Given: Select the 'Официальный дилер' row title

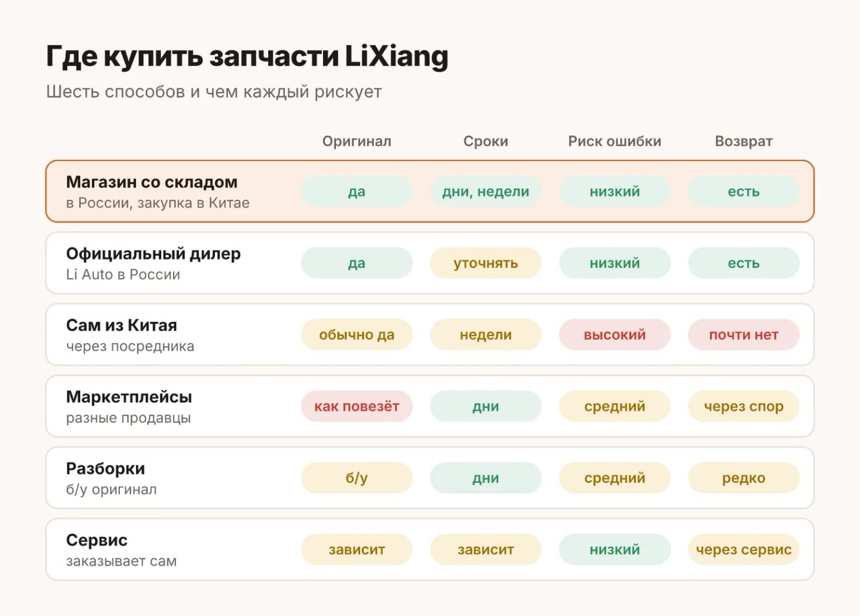Looking at the screenshot, I should [x=153, y=253].
